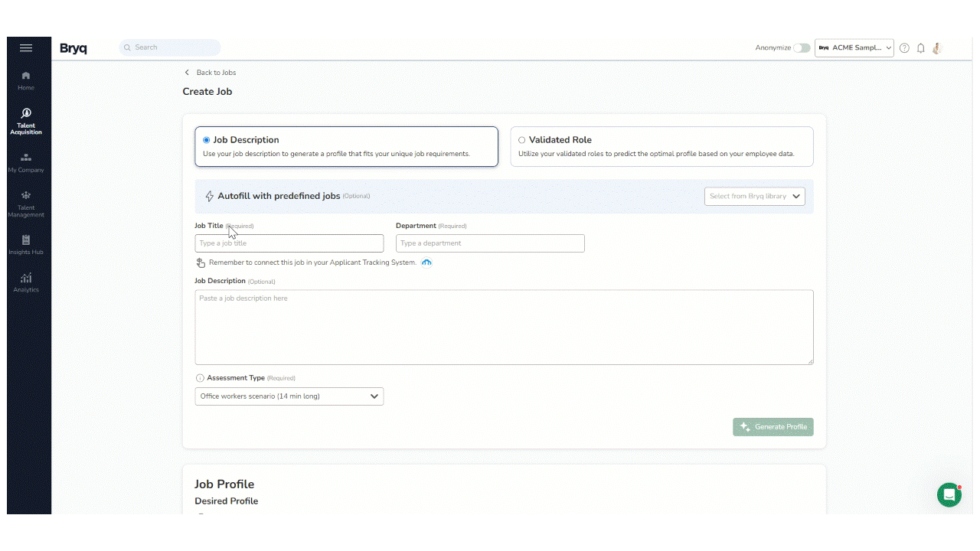This screenshot has width=980, height=551.
Task: Open Analytics sidebar icon
Action: click(x=26, y=282)
